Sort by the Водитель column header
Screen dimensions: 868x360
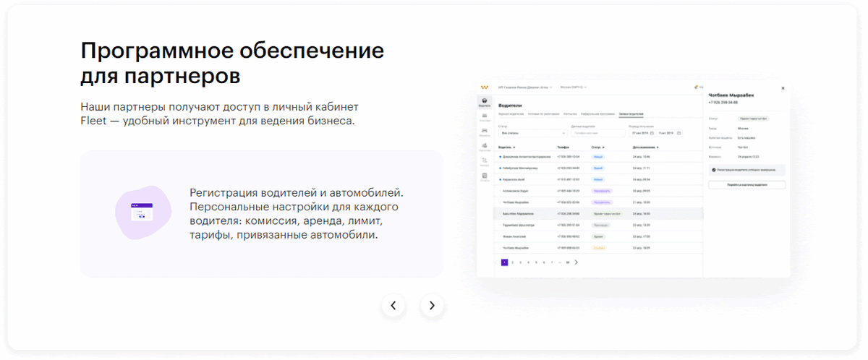[506, 147]
